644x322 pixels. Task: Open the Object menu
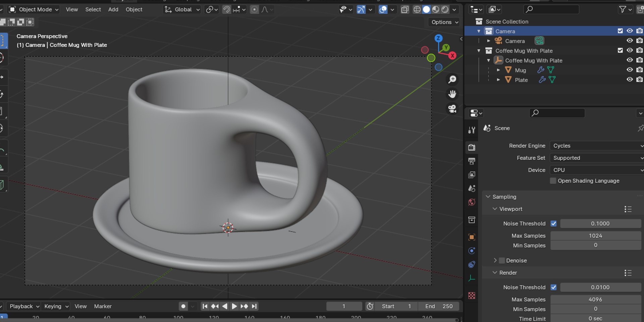[x=134, y=9]
